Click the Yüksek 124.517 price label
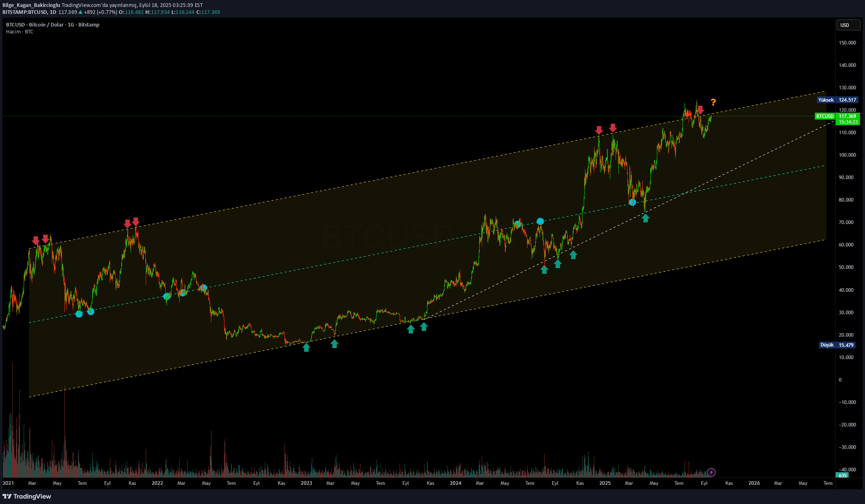865x504 pixels. pos(838,100)
